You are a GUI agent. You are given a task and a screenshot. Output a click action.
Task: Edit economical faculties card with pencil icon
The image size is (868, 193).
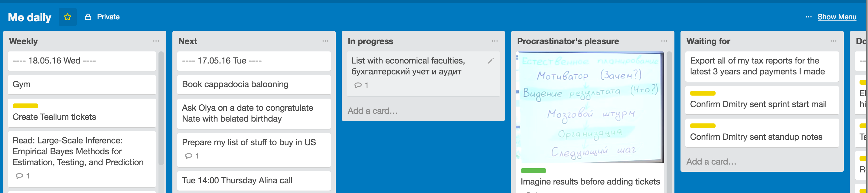(491, 61)
